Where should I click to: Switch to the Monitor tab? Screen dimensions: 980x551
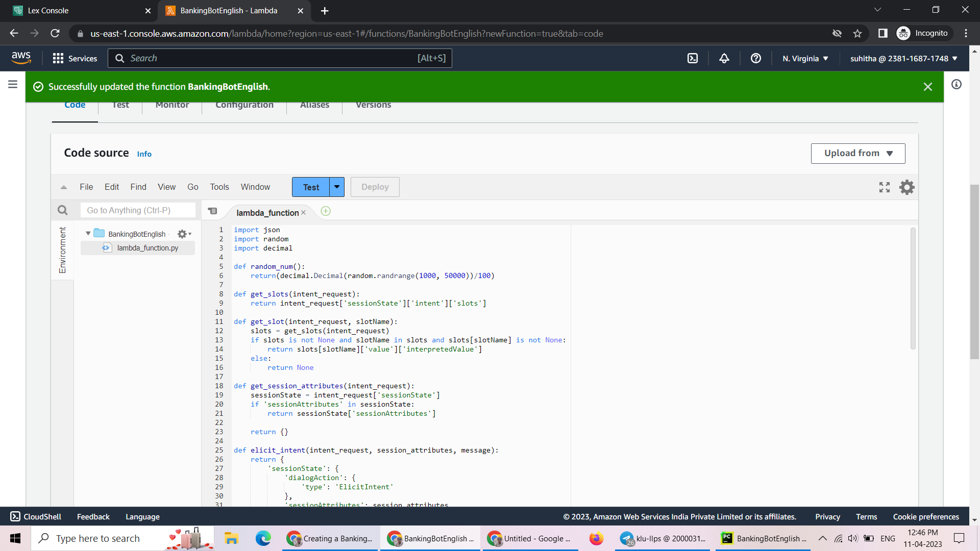tap(171, 105)
